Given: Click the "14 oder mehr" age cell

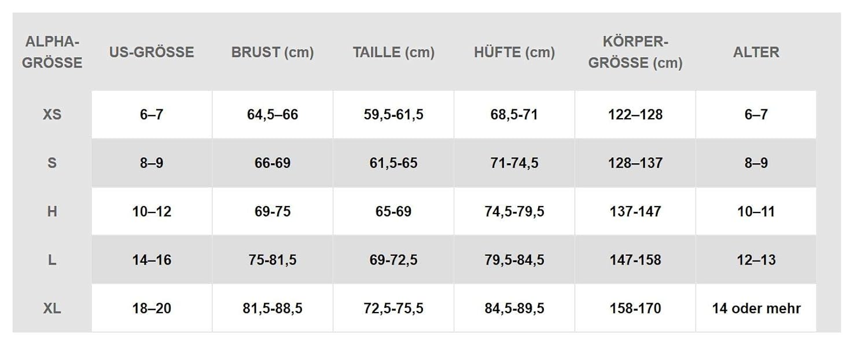Looking at the screenshot, I should point(756,308).
